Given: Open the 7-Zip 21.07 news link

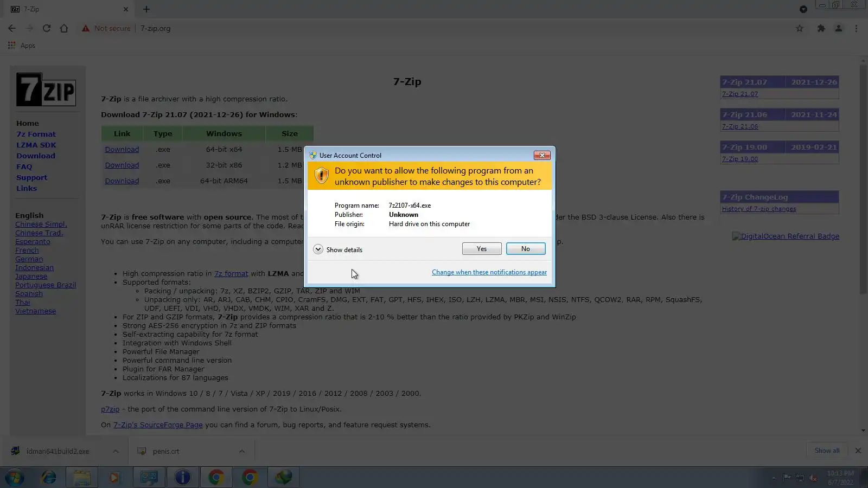Looking at the screenshot, I should tap(740, 94).
